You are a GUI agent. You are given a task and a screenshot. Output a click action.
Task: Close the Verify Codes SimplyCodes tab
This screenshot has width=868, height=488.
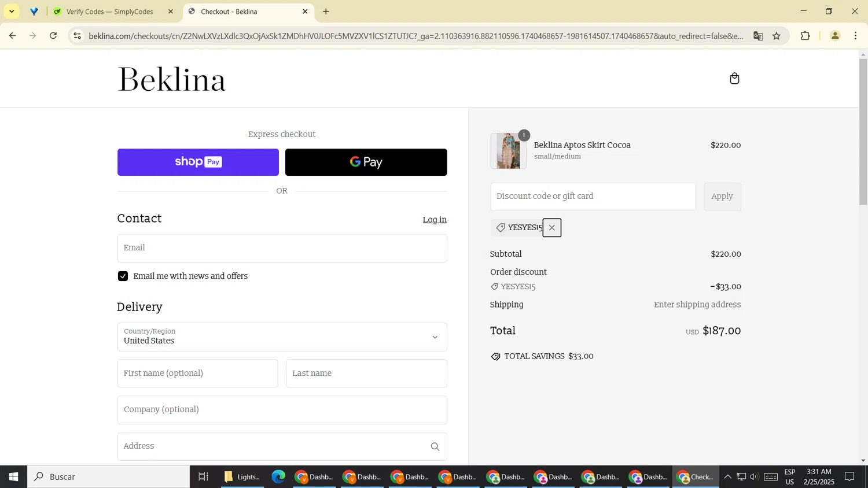pos(170,12)
